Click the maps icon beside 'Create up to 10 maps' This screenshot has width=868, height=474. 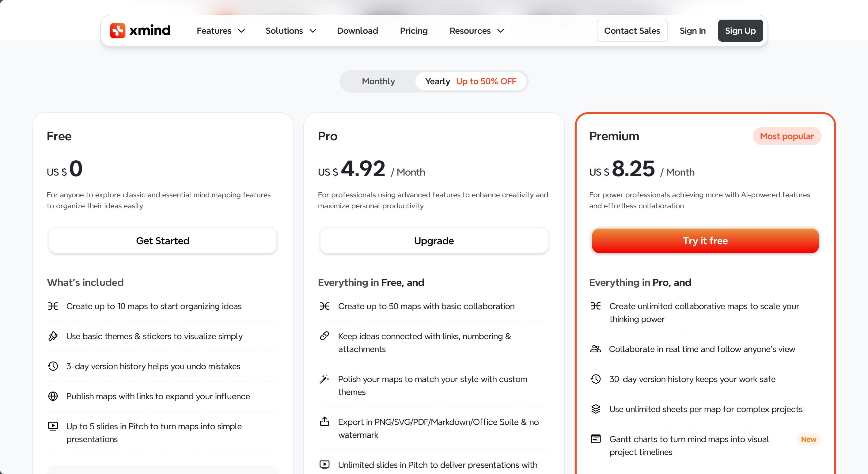tap(53, 306)
